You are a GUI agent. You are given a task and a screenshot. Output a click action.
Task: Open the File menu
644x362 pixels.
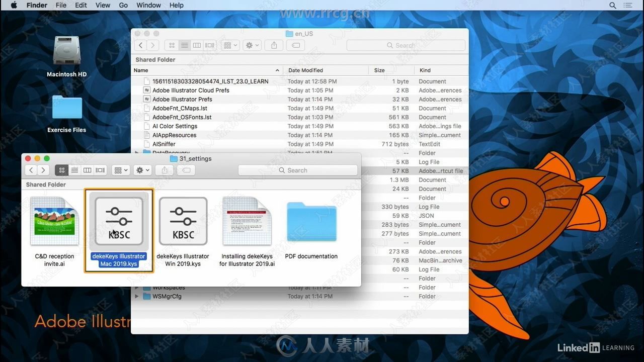61,5
